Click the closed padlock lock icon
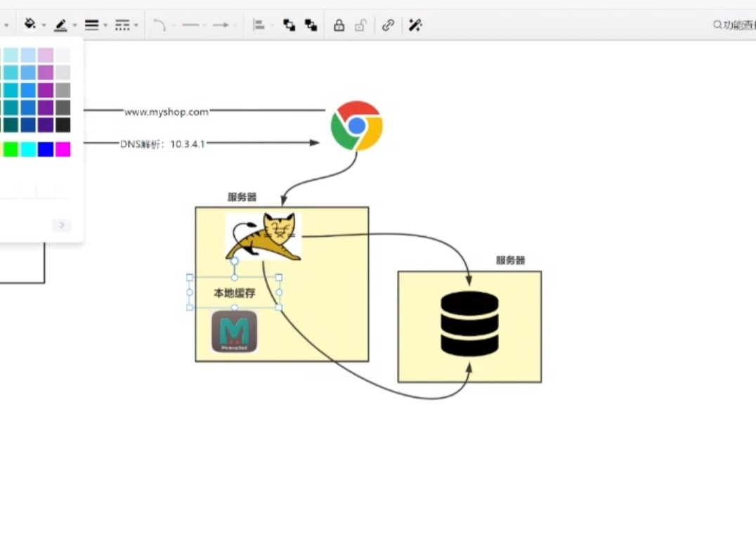The image size is (756, 549). click(339, 25)
